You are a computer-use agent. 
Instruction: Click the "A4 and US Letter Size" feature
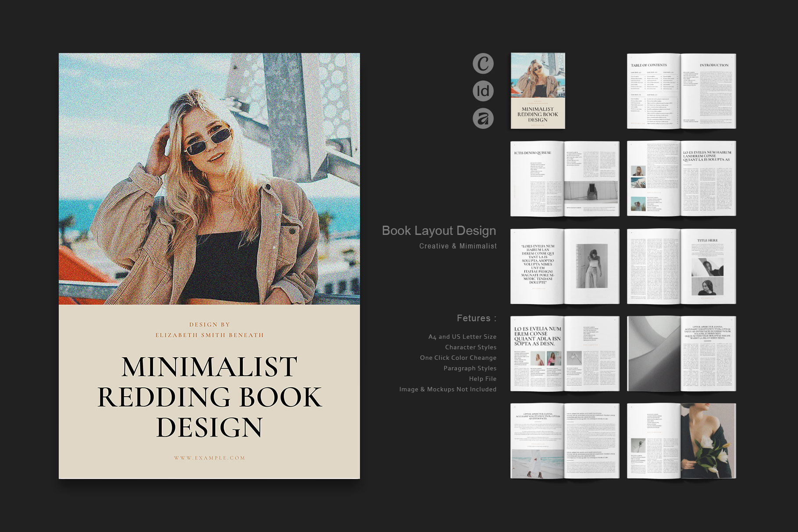[x=462, y=337]
